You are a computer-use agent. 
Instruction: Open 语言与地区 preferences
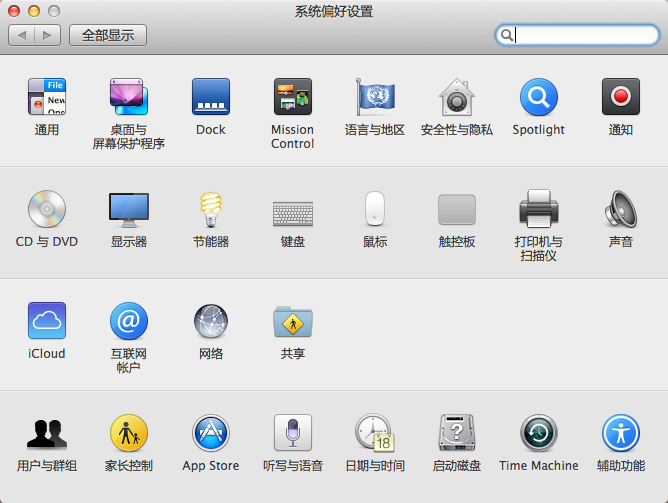(x=375, y=97)
